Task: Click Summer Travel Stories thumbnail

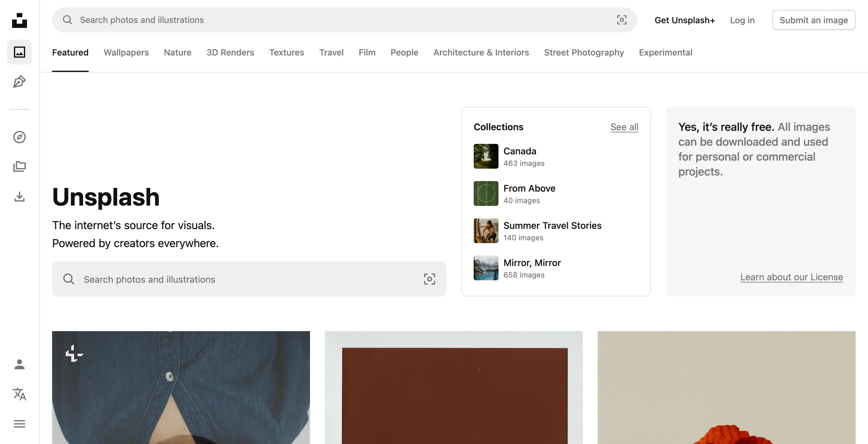Action: [x=486, y=231]
